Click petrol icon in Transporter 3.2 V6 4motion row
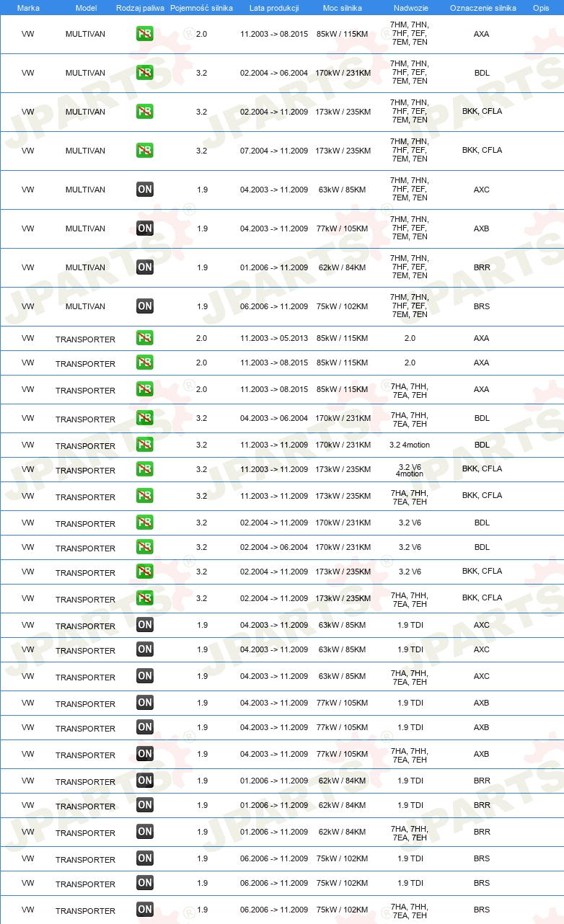This screenshot has height=924, width=564. (x=145, y=469)
